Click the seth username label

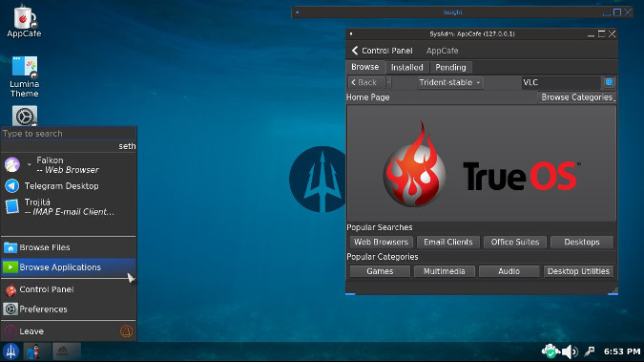click(x=127, y=146)
